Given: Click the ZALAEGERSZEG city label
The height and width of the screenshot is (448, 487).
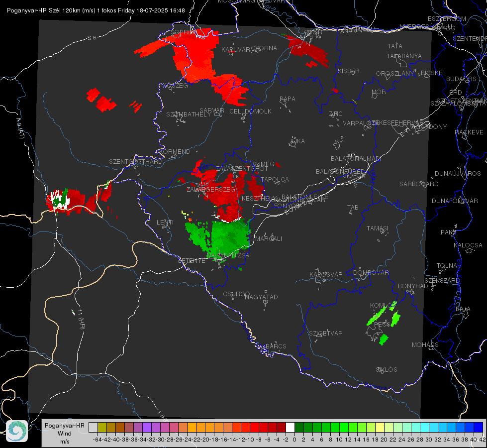Looking at the screenshot, I should tap(211, 190).
